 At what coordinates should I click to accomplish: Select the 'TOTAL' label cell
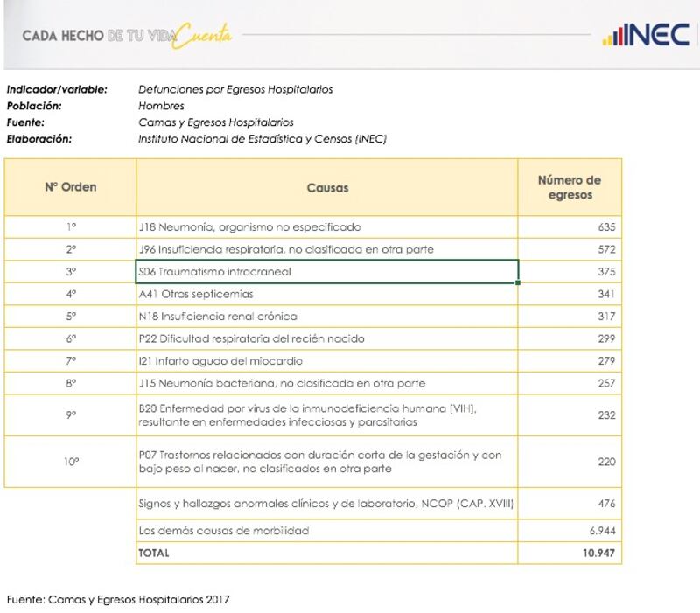pos(327,554)
